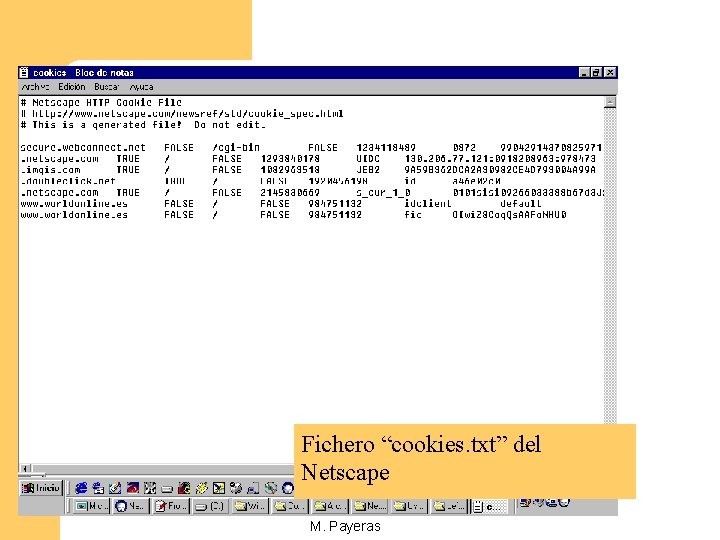
Task: Switch to the folder 'Ne...' taskbar button
Action: [369, 506]
